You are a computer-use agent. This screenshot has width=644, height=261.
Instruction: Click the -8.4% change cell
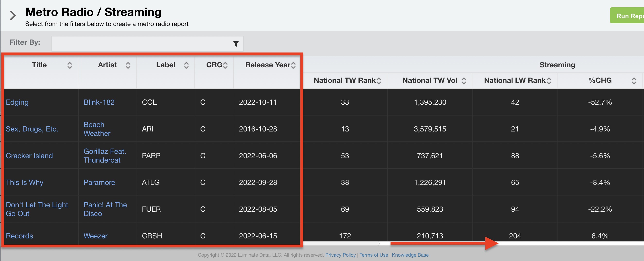click(600, 183)
